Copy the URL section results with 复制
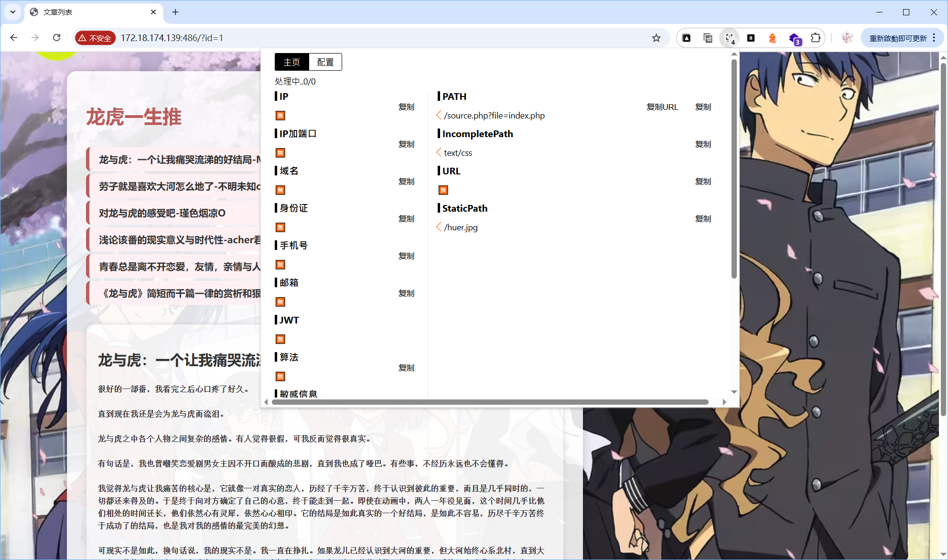 (703, 182)
